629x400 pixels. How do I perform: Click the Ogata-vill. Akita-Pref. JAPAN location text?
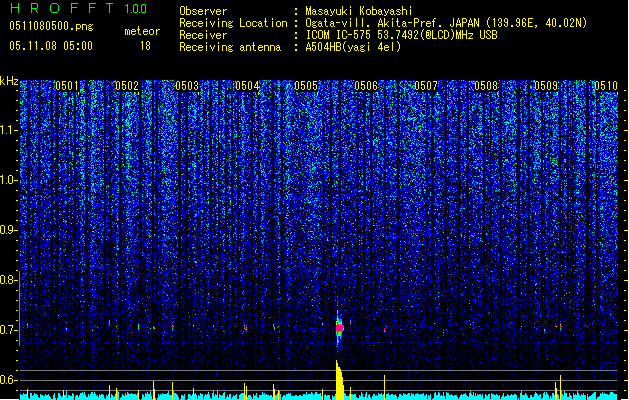392,23
